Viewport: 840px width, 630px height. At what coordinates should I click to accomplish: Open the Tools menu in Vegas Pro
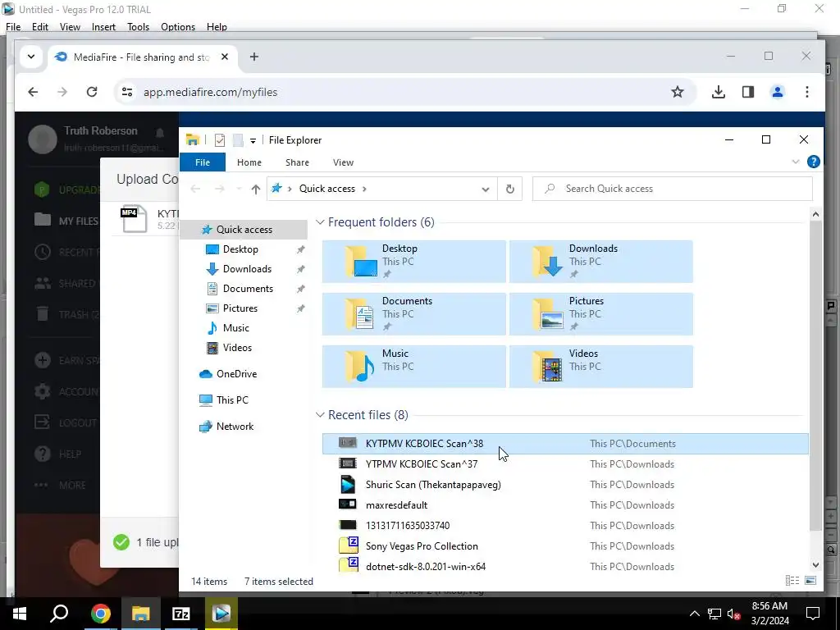(x=138, y=27)
